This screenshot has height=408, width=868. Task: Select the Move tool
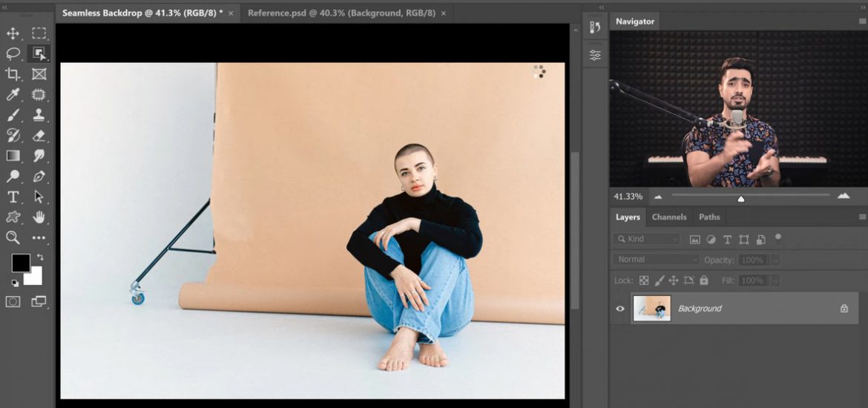coord(13,33)
